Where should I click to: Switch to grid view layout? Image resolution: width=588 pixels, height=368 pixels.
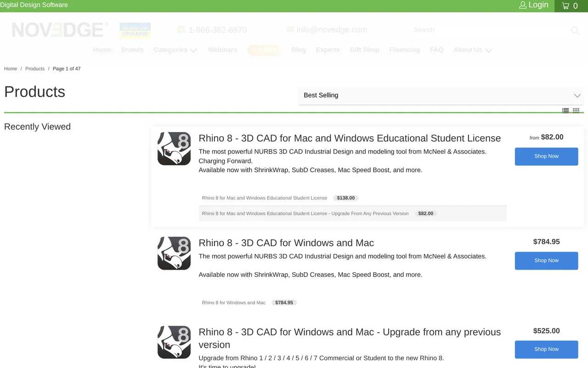click(x=576, y=110)
